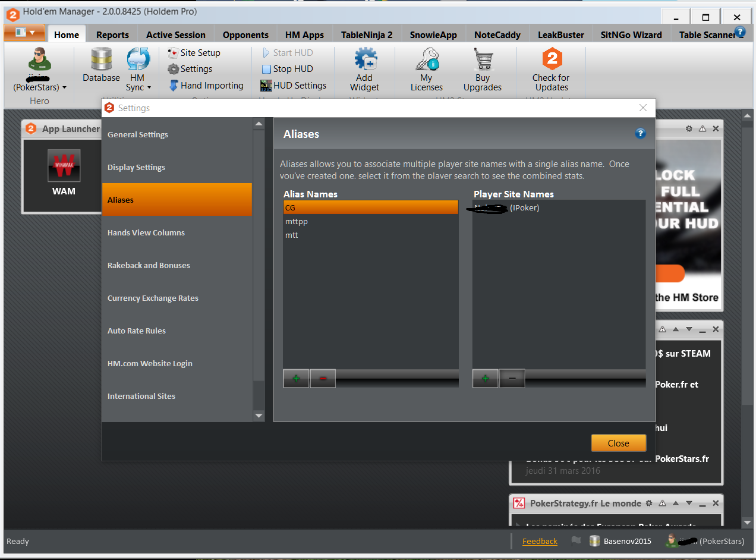Image resolution: width=756 pixels, height=560 pixels.
Task: Click settings list scroll down arrow
Action: 259,416
